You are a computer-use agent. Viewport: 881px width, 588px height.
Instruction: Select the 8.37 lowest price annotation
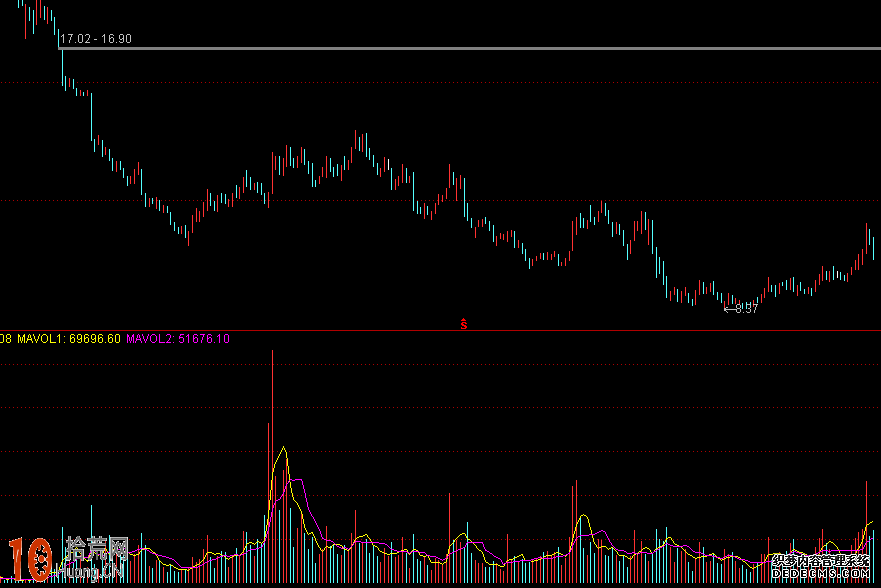click(741, 308)
